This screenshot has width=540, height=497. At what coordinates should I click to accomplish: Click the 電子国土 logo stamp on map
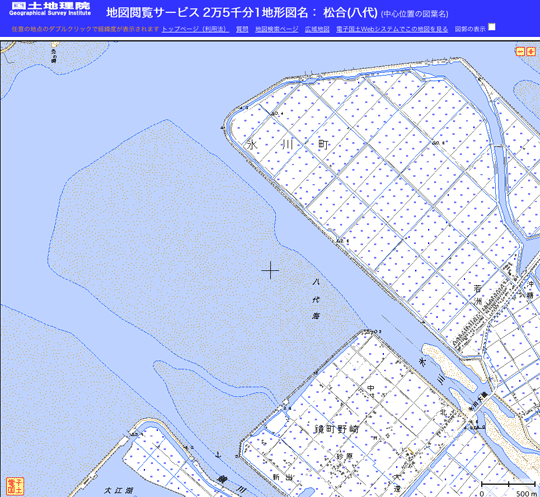tap(15, 485)
